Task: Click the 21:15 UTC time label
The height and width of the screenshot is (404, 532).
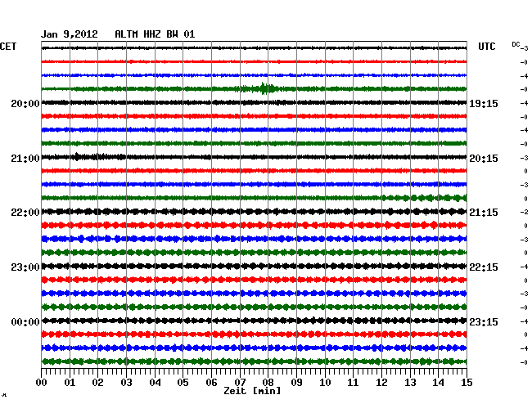Action: (x=484, y=213)
